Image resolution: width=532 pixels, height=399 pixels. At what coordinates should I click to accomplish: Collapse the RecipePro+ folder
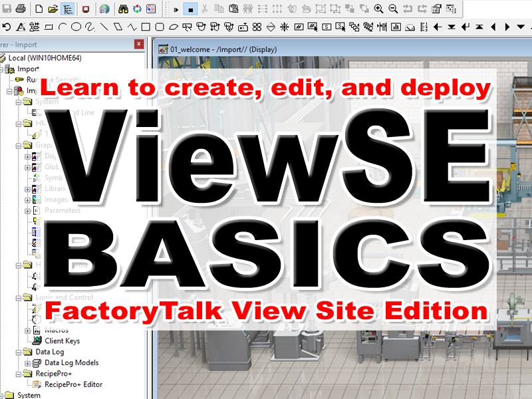click(19, 374)
